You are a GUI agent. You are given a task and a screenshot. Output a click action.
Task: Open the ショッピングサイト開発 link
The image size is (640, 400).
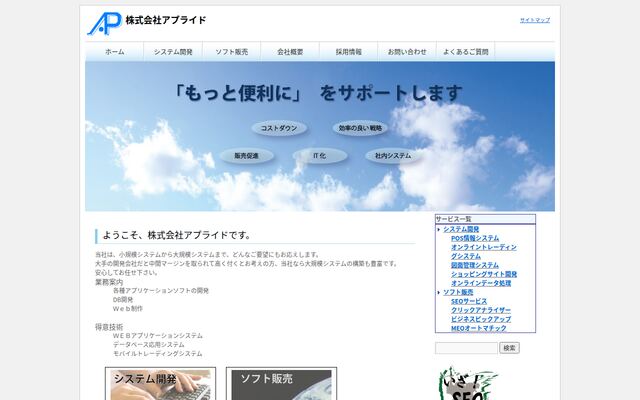pos(484,274)
